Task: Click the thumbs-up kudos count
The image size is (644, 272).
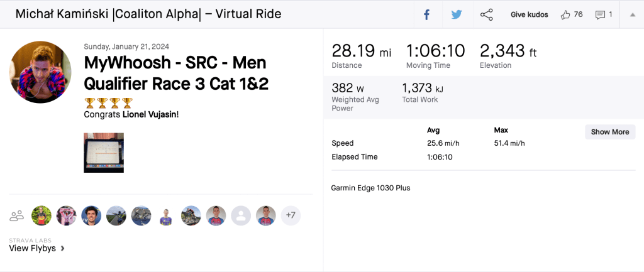Action: coord(571,15)
